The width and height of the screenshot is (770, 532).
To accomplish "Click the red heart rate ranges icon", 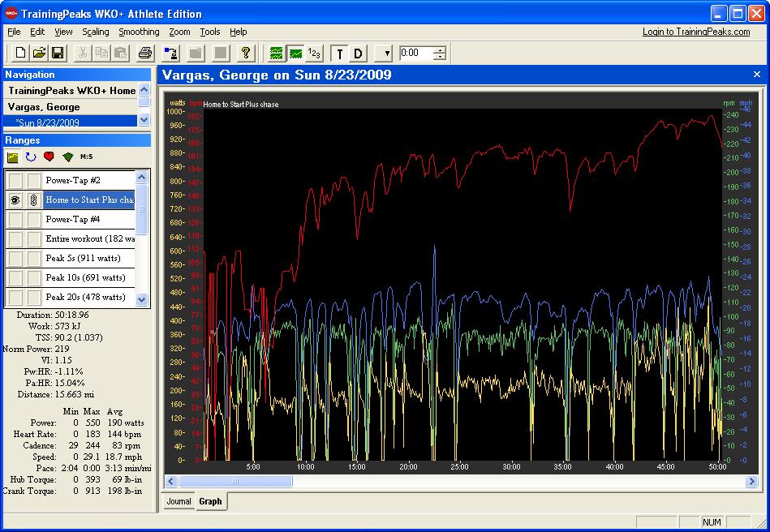I will point(49,157).
